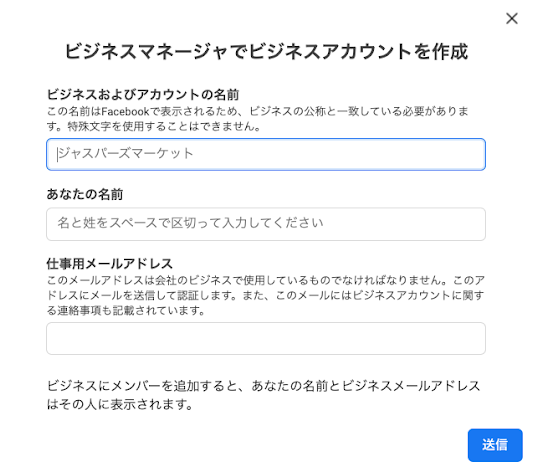Click the word Facebook in the description
The height and width of the screenshot is (465, 533).
coord(125,111)
